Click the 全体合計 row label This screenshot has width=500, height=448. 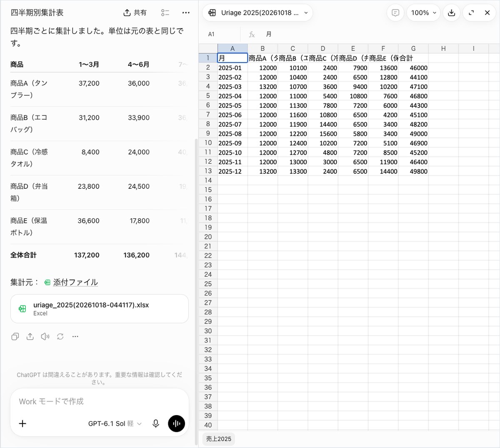coord(23,255)
